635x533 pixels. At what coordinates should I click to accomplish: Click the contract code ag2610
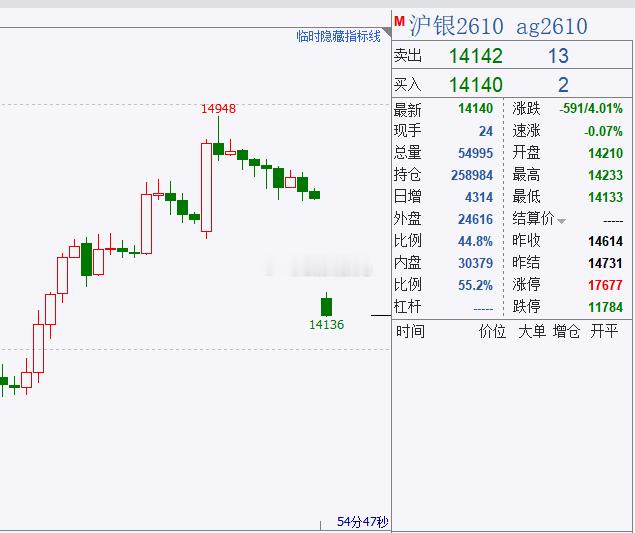click(552, 27)
